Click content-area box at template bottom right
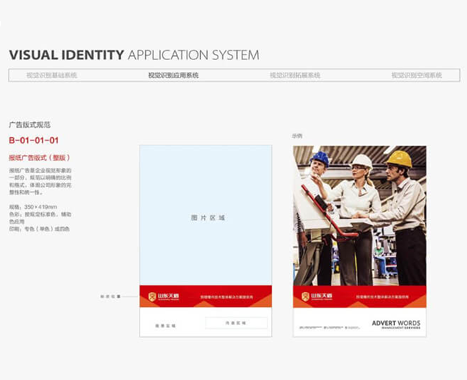467x380 pixels. tap(236, 323)
